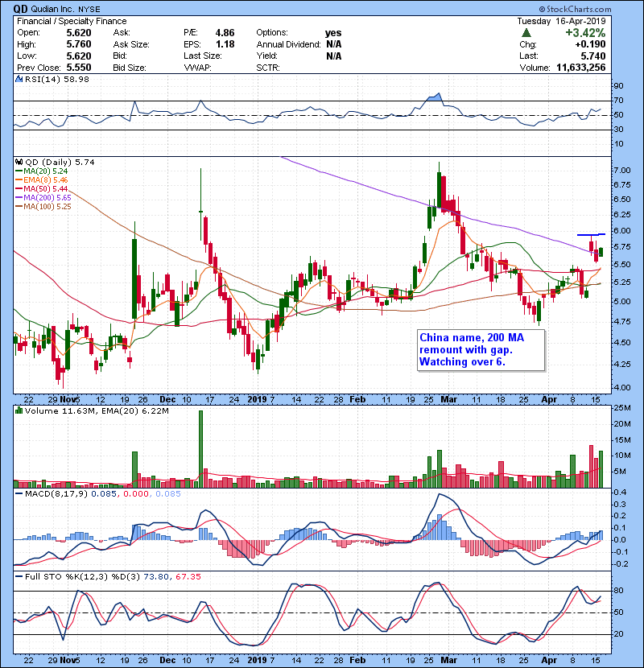Click the MA(100) 5.25 legend entry

click(43, 207)
